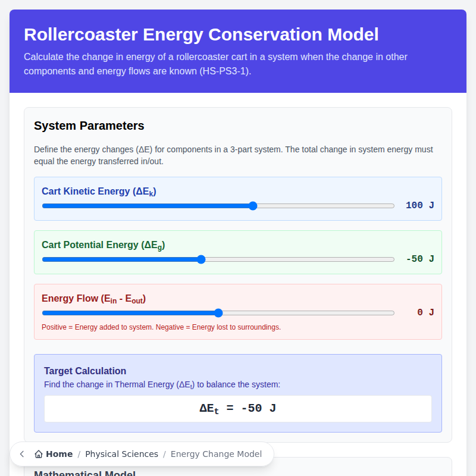Select the 100 J kinetic energy value
The image size is (476, 476).
click(x=418, y=205)
